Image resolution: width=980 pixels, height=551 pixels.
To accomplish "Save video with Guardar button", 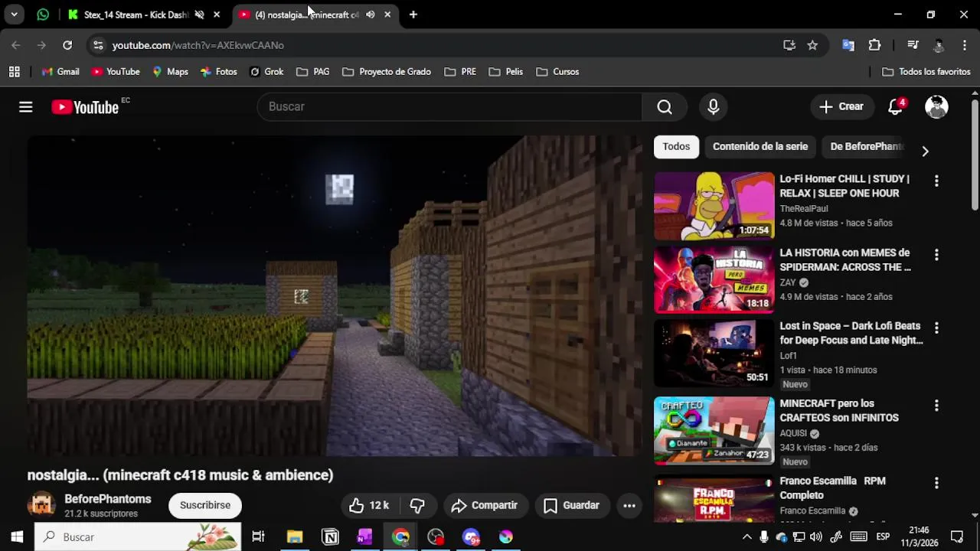I will click(571, 505).
